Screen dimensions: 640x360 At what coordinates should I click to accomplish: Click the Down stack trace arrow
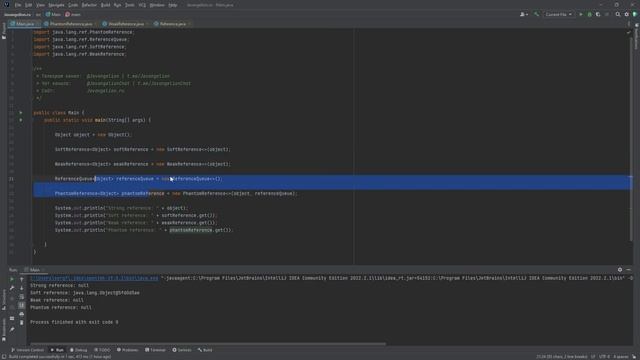pyautogui.click(x=22, y=288)
